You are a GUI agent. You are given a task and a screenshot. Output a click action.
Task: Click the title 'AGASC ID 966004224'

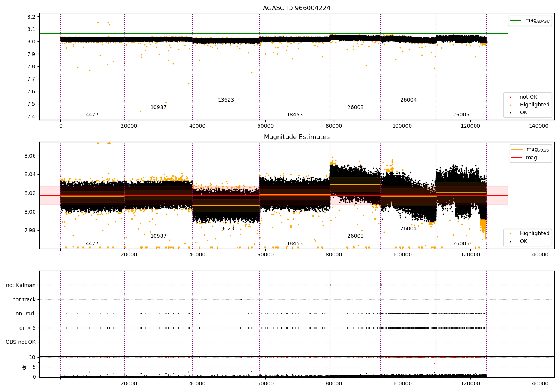tap(296, 8)
